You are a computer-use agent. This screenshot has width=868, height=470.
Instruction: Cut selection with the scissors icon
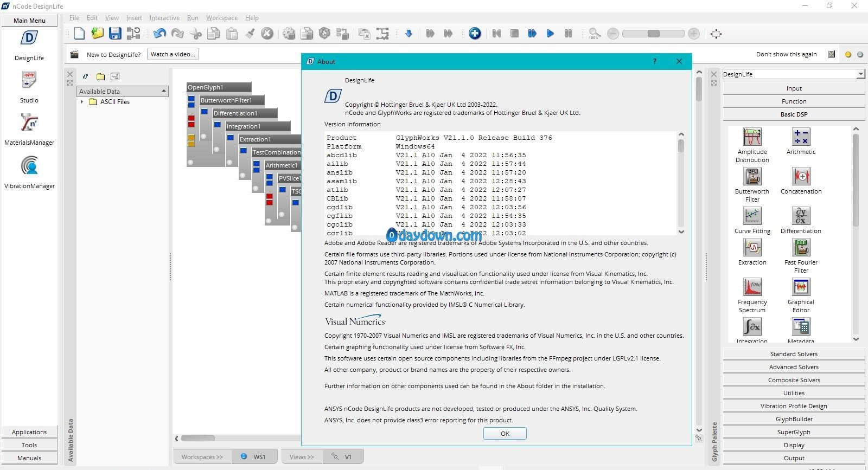[x=196, y=34]
